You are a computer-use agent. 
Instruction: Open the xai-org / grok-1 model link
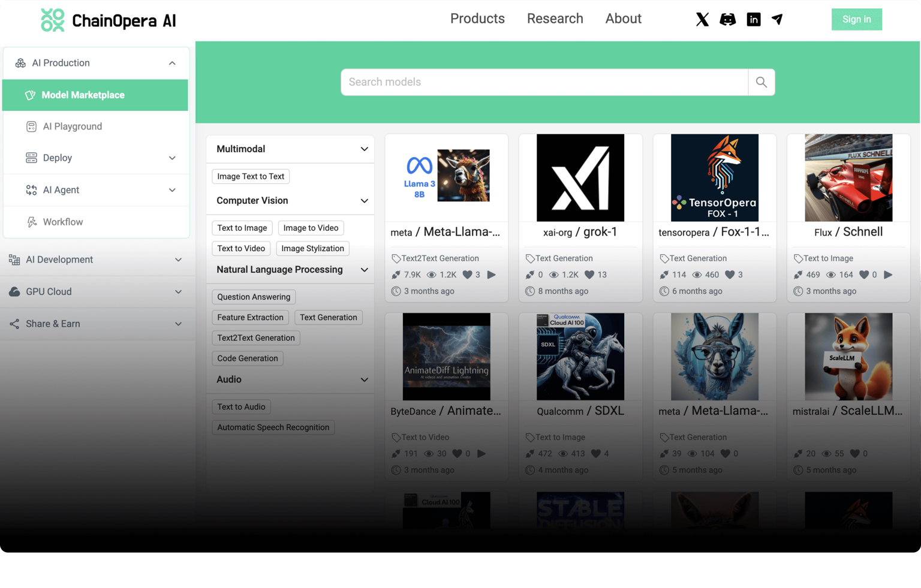click(x=580, y=232)
